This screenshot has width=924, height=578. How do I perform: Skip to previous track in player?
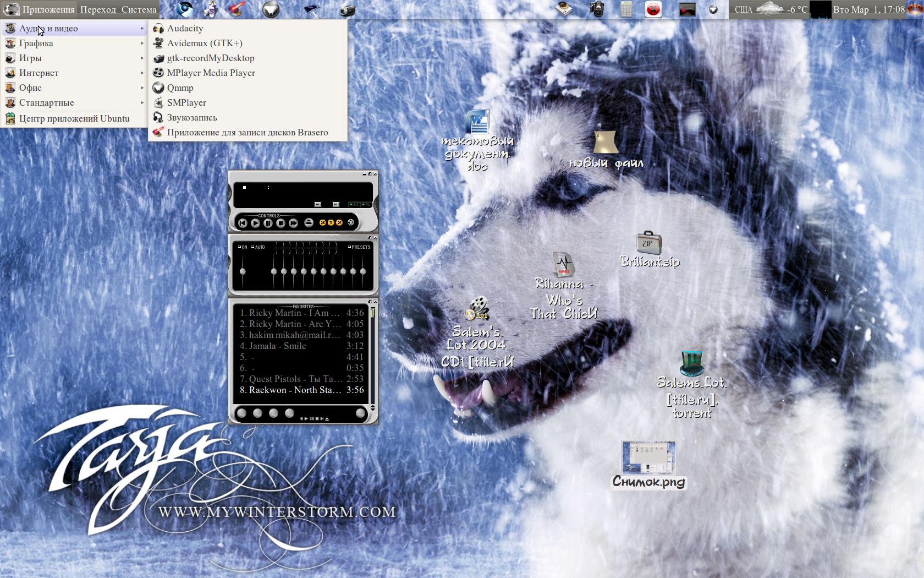click(x=242, y=223)
